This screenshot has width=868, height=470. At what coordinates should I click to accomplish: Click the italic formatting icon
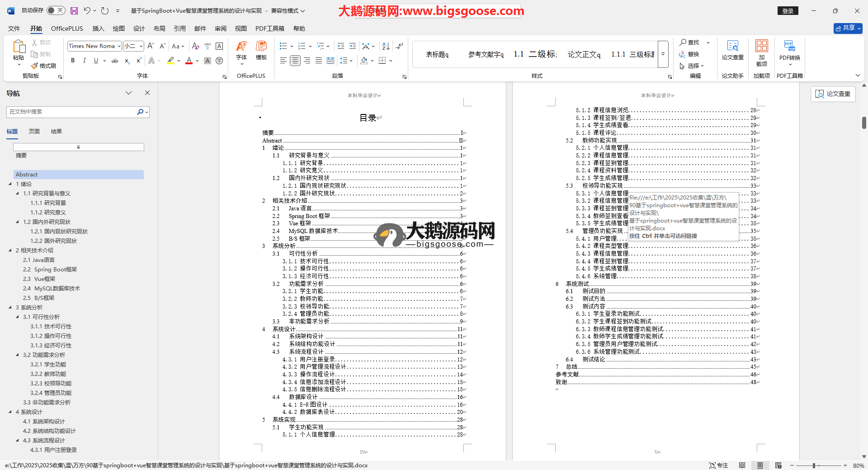click(x=84, y=61)
